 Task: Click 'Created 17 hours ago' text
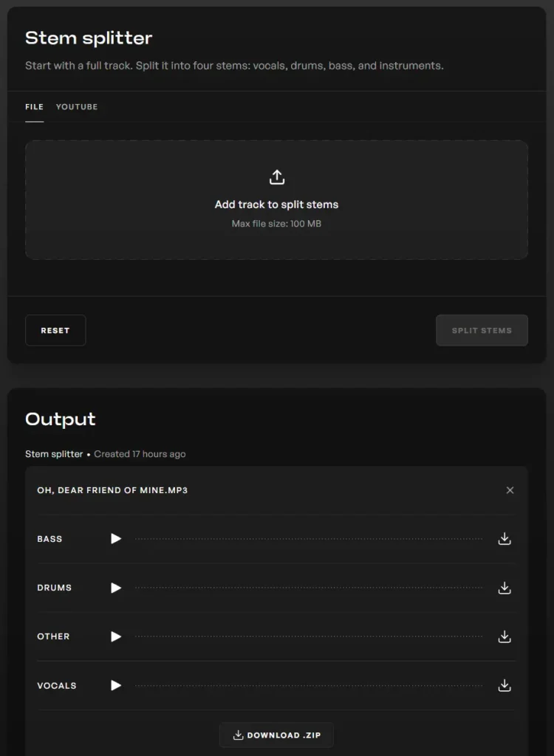click(140, 454)
